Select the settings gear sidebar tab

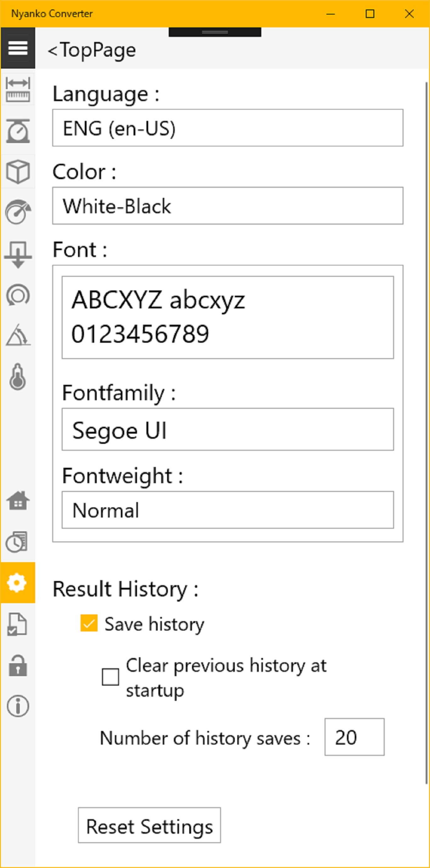(18, 583)
